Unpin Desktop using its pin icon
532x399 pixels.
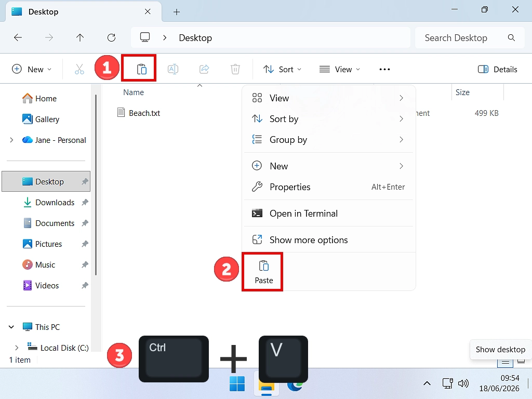pyautogui.click(x=85, y=181)
